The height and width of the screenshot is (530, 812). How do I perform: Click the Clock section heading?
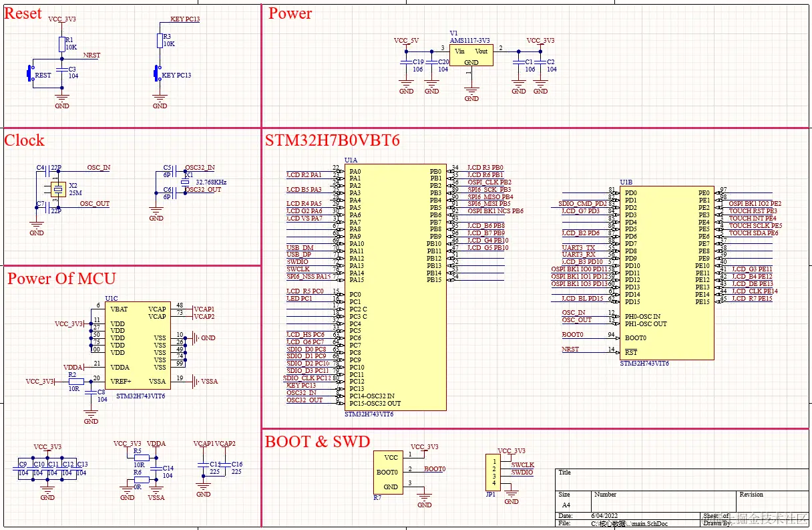tap(24, 140)
